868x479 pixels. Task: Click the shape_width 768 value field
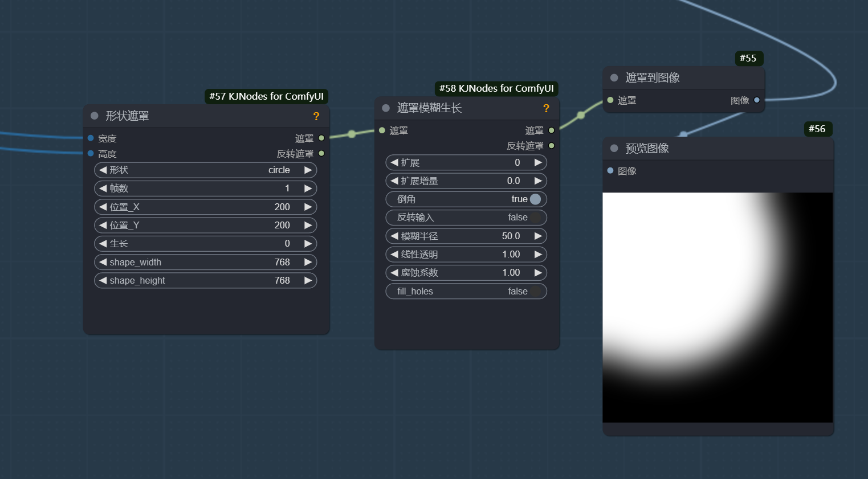pos(206,262)
